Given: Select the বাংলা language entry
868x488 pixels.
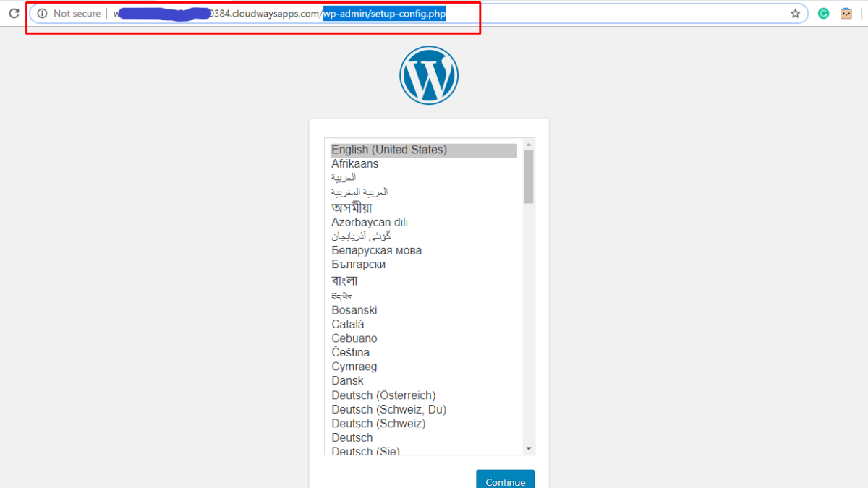Looking at the screenshot, I should 424,281.
